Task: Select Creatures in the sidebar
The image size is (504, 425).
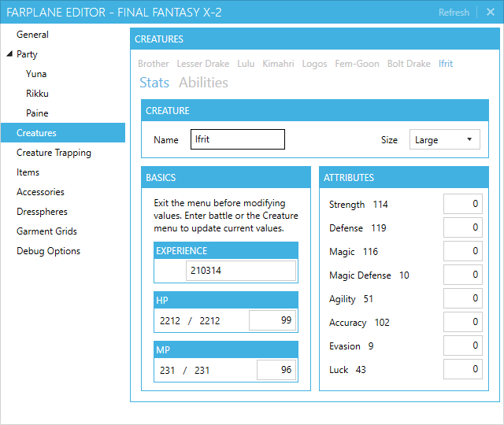Action: click(63, 133)
